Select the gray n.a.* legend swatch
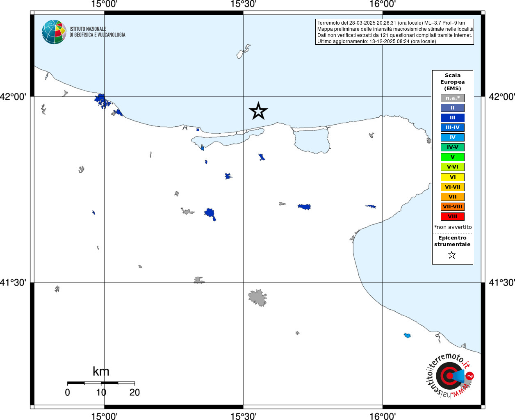The height and width of the screenshot is (420, 515). (x=453, y=98)
